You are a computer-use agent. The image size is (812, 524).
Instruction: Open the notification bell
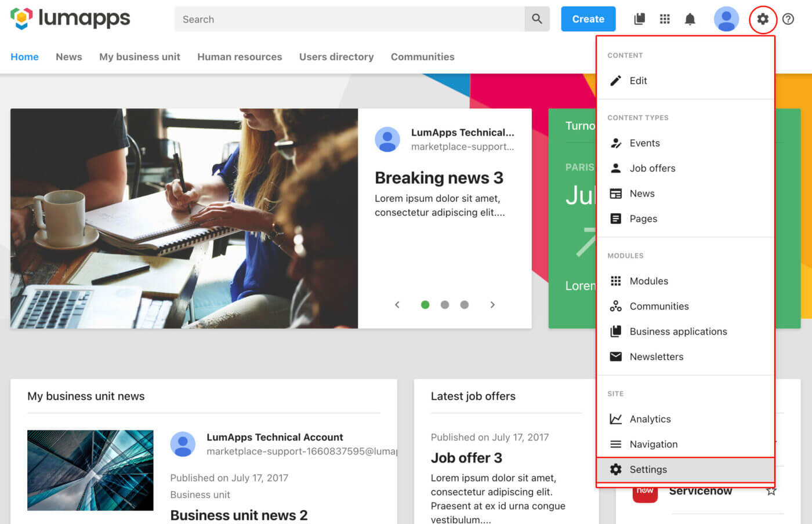coord(690,19)
